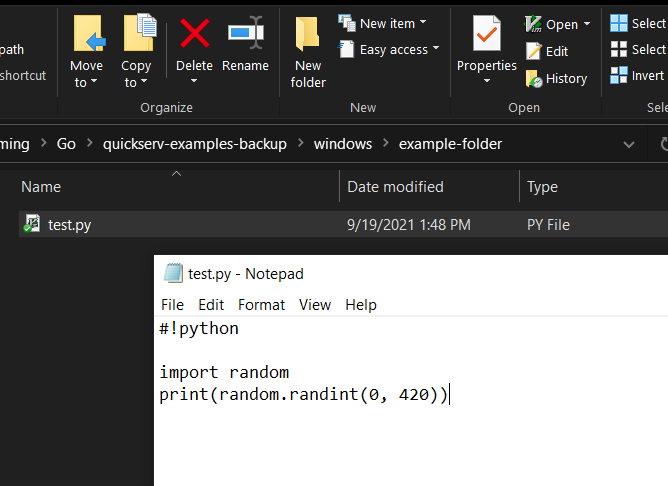
Task: Click the red Delete icon
Action: (194, 36)
